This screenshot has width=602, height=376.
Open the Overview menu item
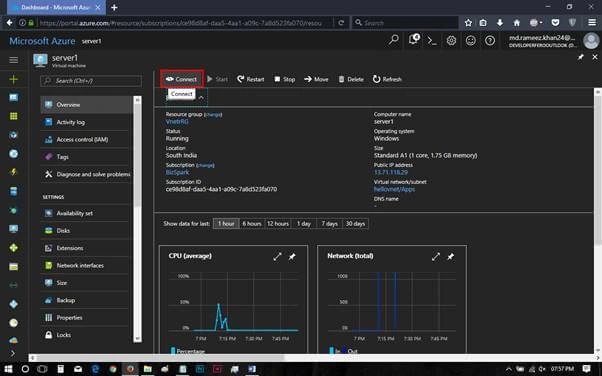(86, 104)
